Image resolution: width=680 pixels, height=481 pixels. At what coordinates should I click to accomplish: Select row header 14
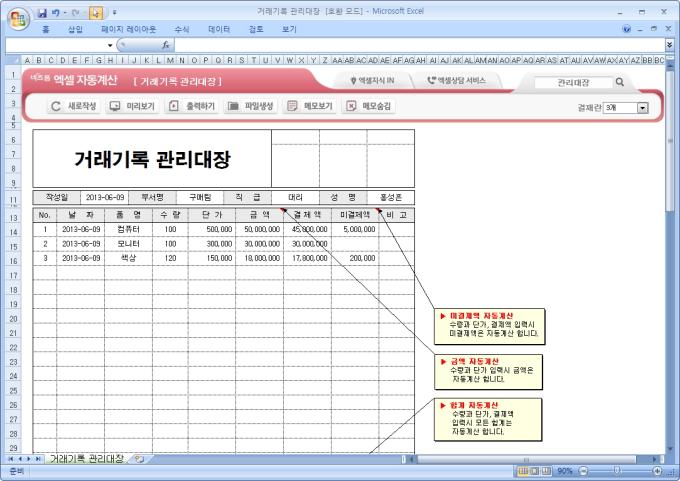click(x=13, y=232)
